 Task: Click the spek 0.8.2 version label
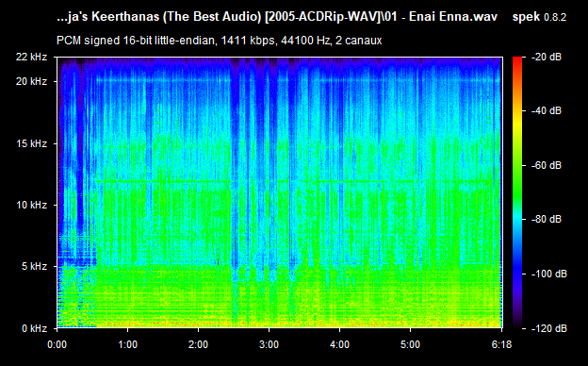point(539,17)
